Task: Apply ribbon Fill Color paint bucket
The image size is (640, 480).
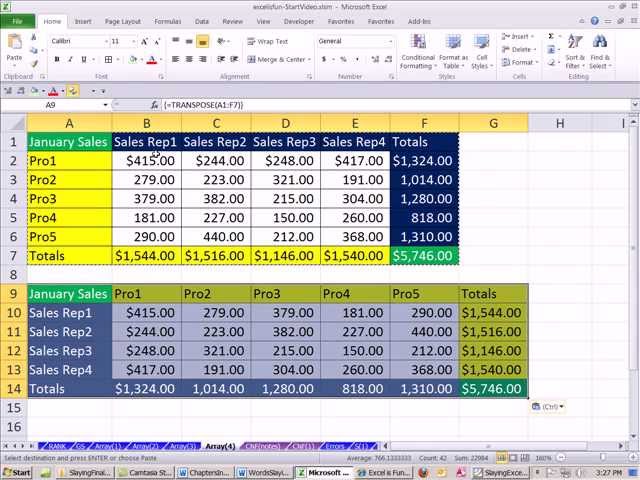Action: coord(133,60)
